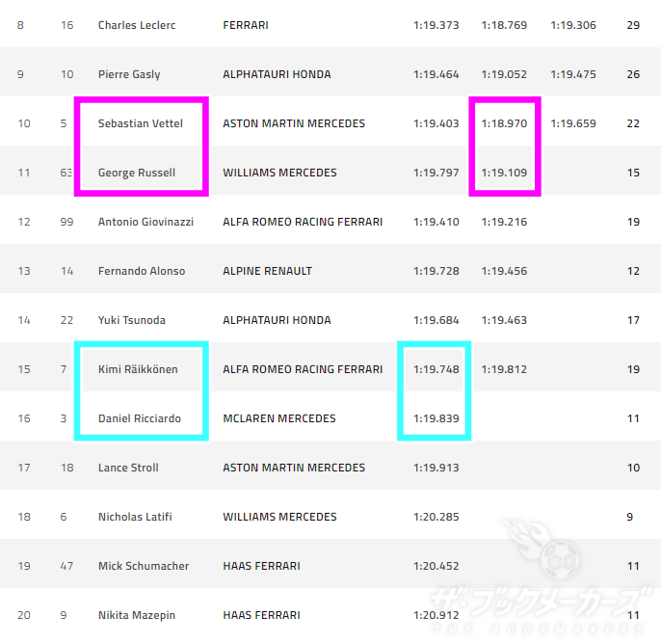This screenshot has height=644, width=661.
Task: Click on Lance Stroll's name
Action: tap(128, 468)
